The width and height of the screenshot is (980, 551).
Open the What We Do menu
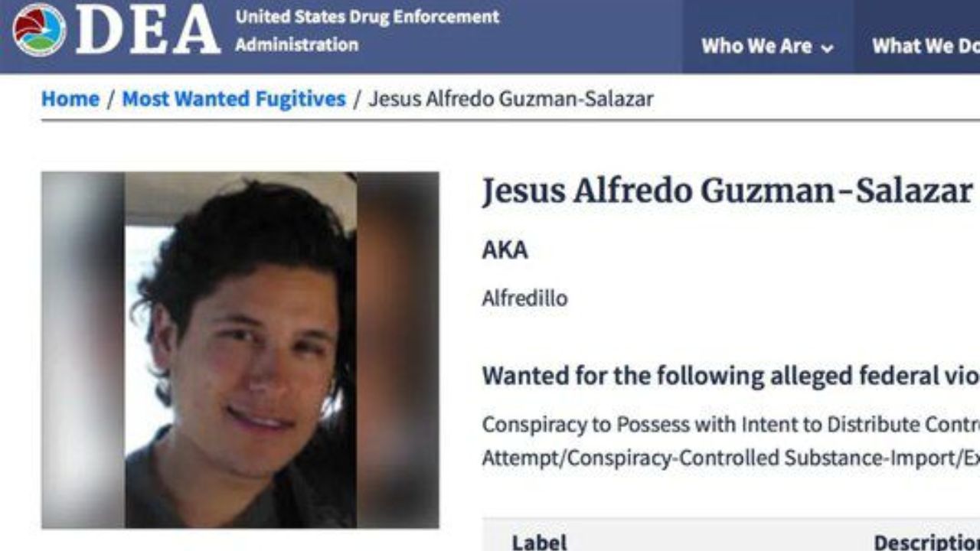click(925, 47)
